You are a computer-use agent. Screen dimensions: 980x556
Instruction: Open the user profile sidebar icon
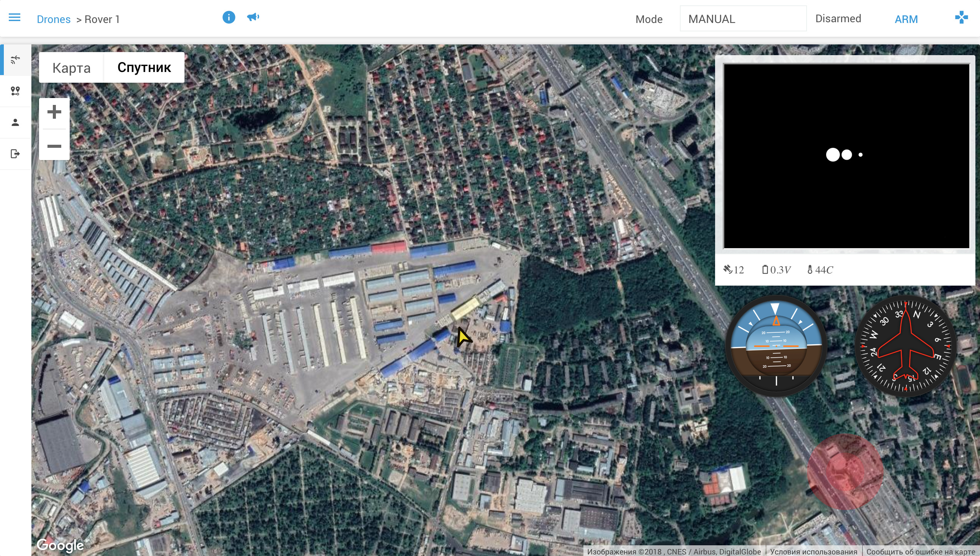(15, 123)
